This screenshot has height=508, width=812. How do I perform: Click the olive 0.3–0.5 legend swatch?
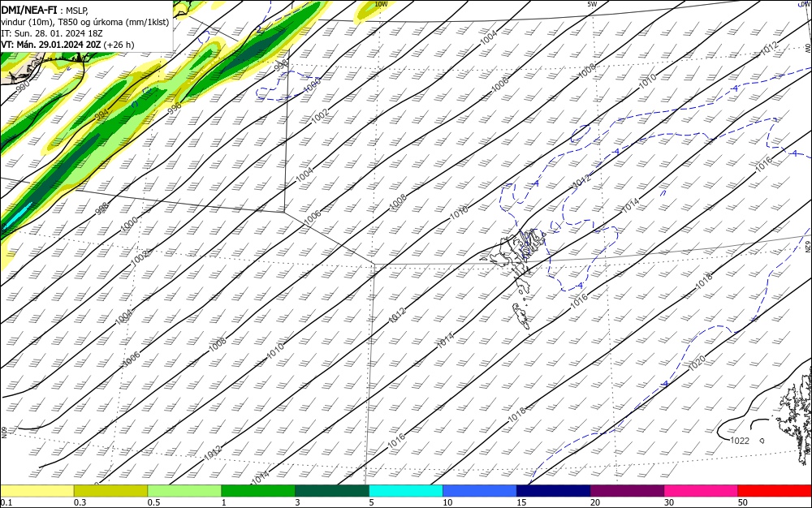pyautogui.click(x=110, y=491)
